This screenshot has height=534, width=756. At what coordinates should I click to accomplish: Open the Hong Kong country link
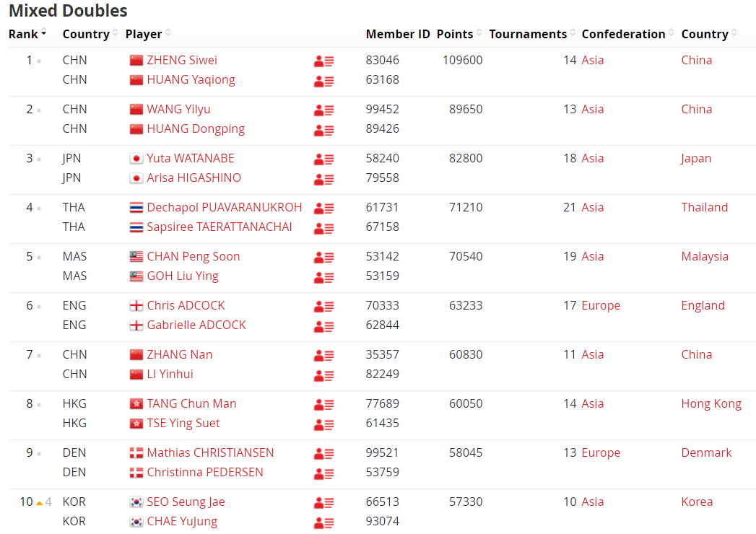[x=711, y=404]
